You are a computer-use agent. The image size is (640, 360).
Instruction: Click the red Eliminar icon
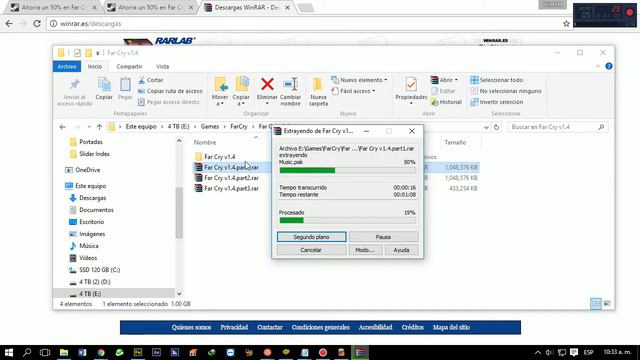pyautogui.click(x=267, y=85)
